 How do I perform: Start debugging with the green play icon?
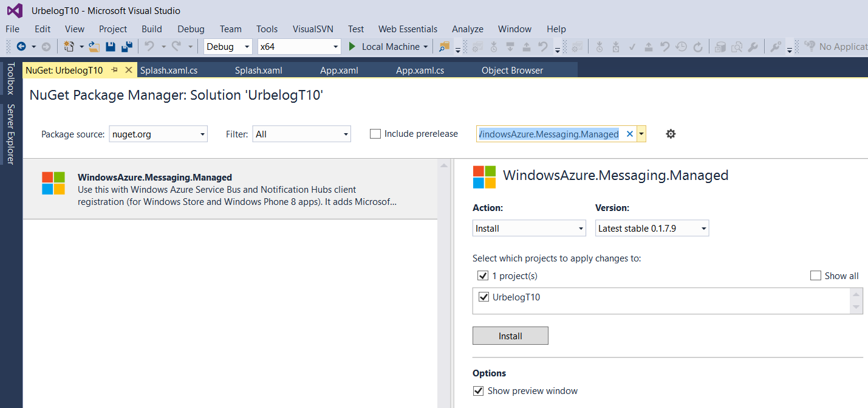click(x=352, y=47)
